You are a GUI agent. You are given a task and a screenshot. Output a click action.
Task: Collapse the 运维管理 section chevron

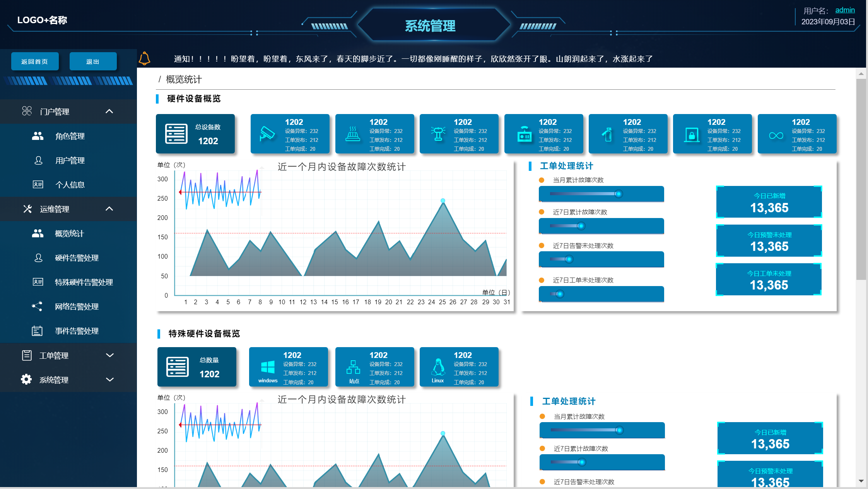point(109,209)
